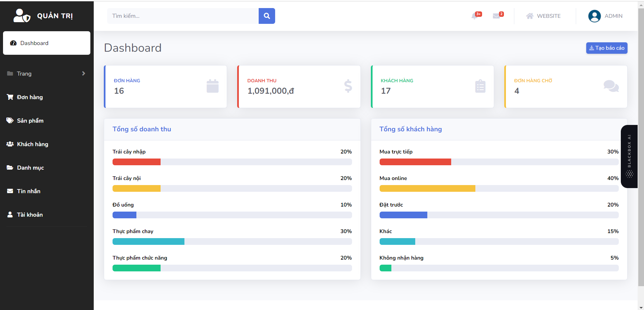Open the bell notifications icon

475,16
